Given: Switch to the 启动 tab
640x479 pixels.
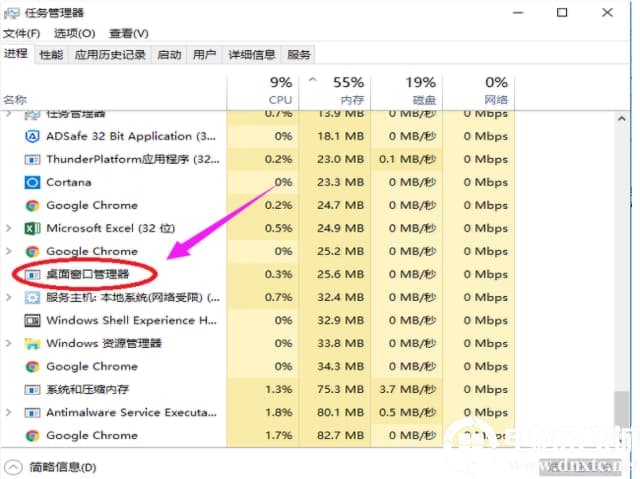Looking at the screenshot, I should [169, 55].
